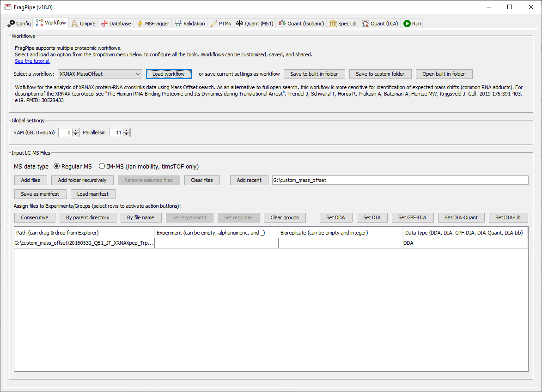
Task: Click the Set DIA button
Action: (372, 217)
